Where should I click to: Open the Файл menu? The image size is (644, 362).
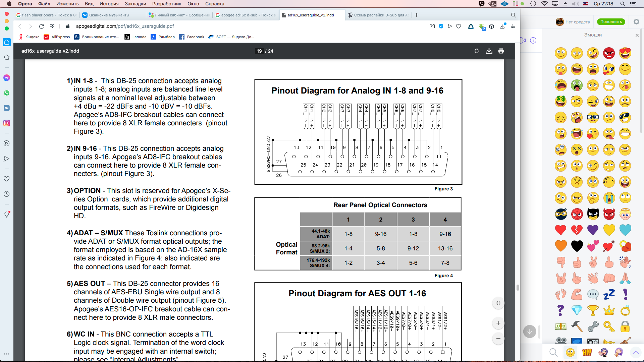click(44, 4)
